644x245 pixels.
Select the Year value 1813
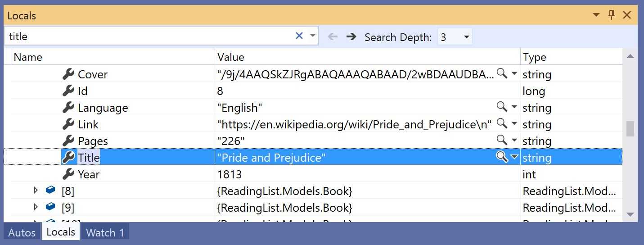(x=230, y=174)
